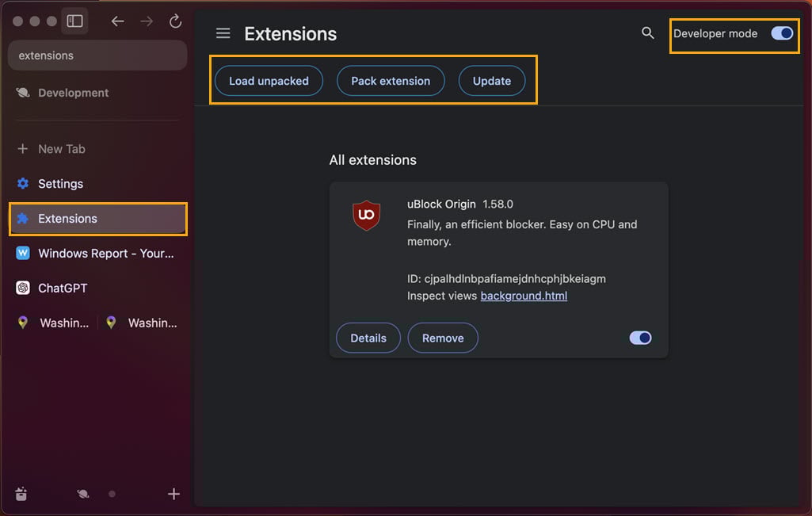Viewport: 812px width, 516px height.
Task: Remove the uBlock Origin extension
Action: (x=443, y=338)
